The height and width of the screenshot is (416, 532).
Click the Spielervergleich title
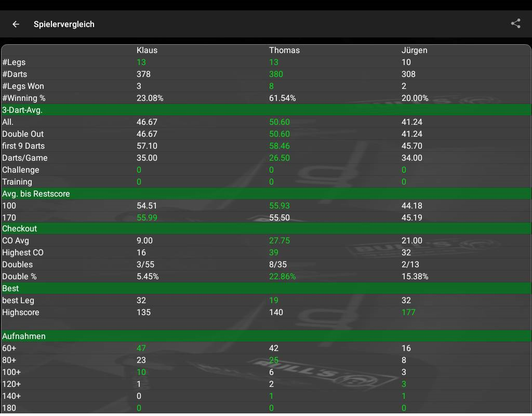click(64, 24)
